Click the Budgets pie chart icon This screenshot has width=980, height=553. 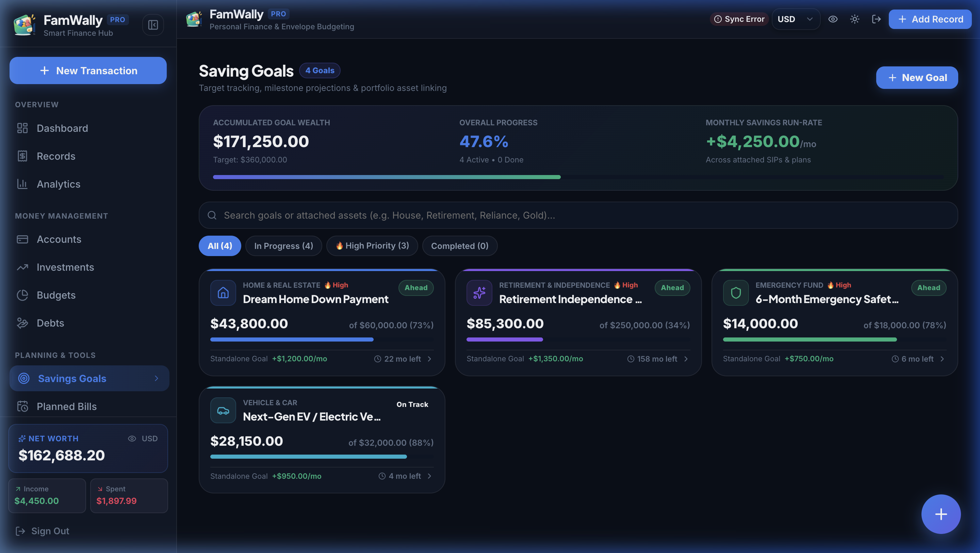pos(22,295)
